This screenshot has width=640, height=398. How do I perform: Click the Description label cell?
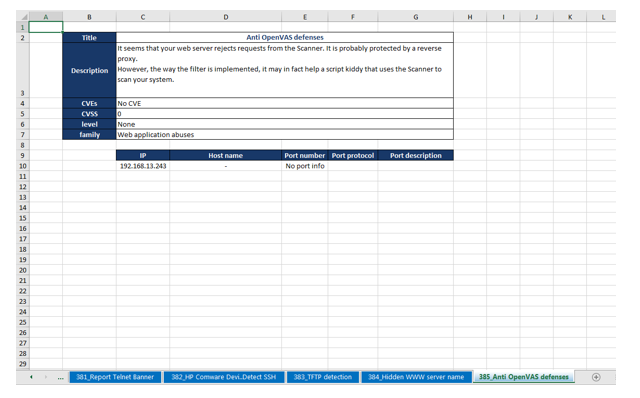pos(89,70)
